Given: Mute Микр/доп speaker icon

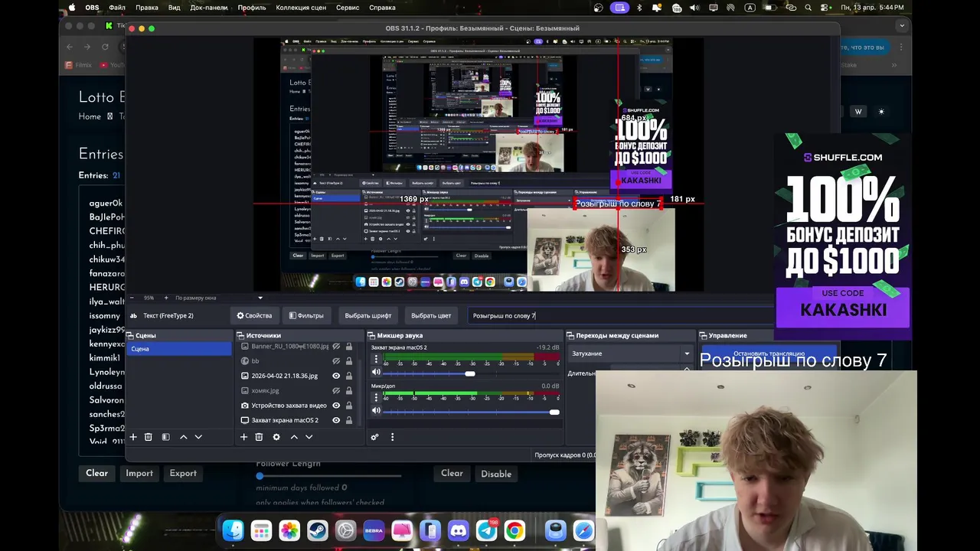Looking at the screenshot, I should (376, 411).
